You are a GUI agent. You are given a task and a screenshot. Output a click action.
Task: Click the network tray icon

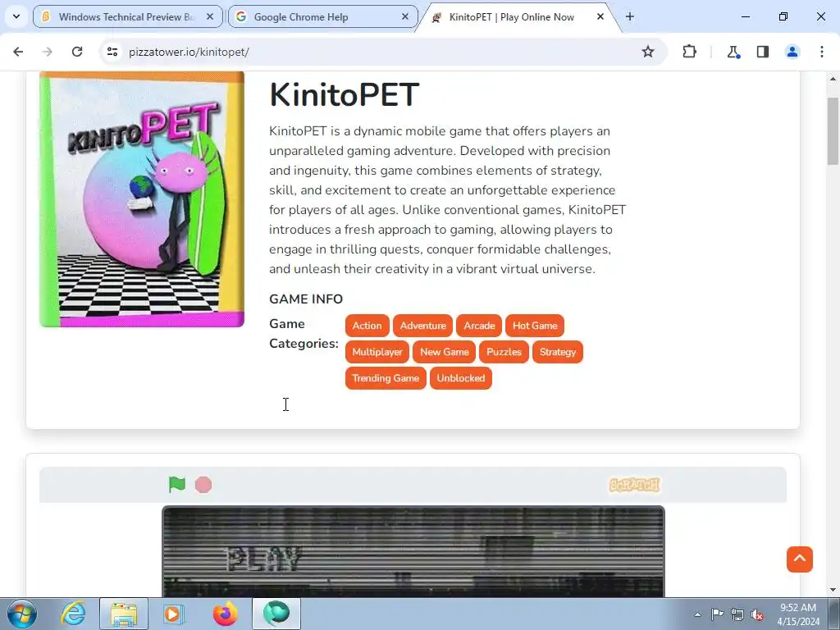tap(737, 614)
